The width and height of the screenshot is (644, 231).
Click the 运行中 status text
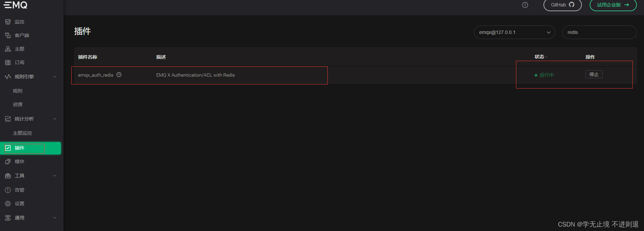547,75
